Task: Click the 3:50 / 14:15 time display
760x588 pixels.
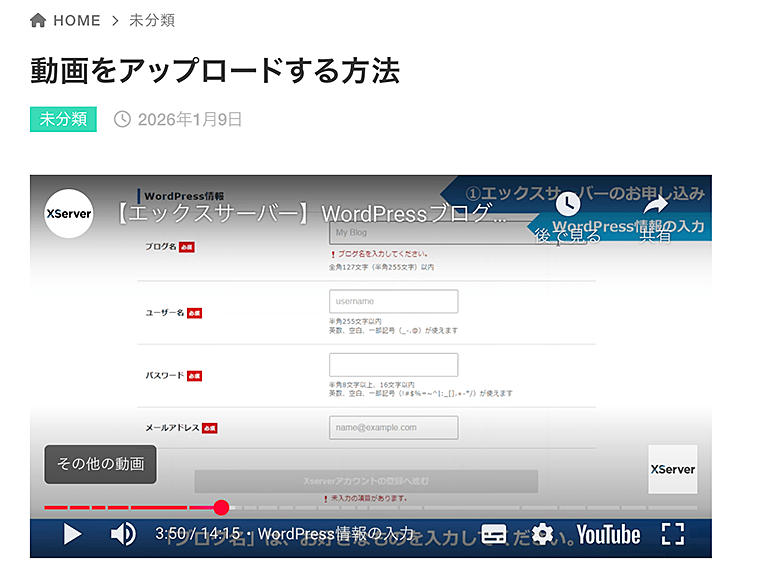Action: (x=198, y=534)
